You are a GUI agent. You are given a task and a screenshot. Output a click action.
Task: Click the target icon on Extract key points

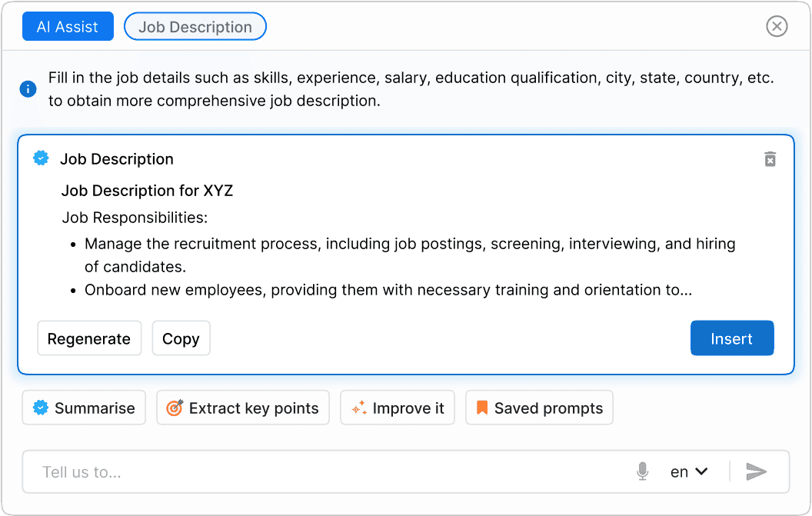pos(175,408)
